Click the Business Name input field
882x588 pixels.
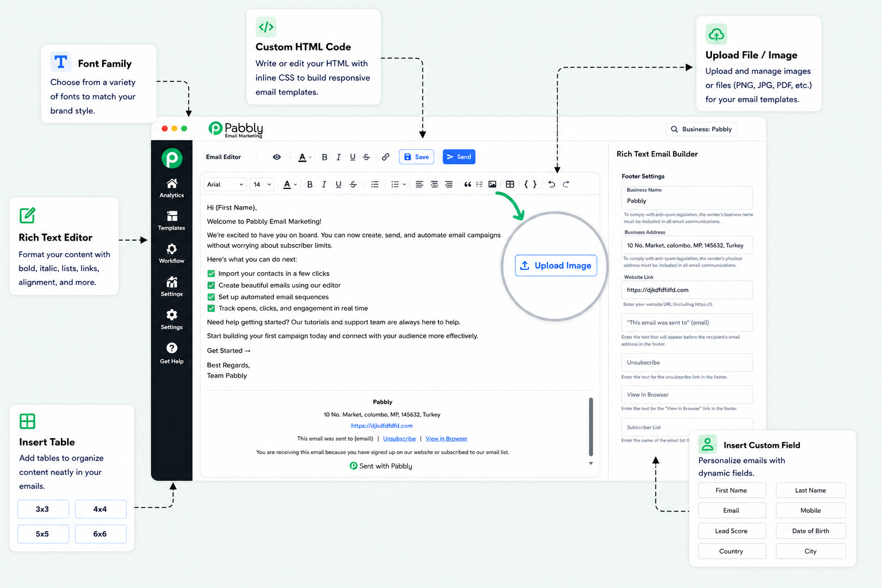tap(687, 198)
